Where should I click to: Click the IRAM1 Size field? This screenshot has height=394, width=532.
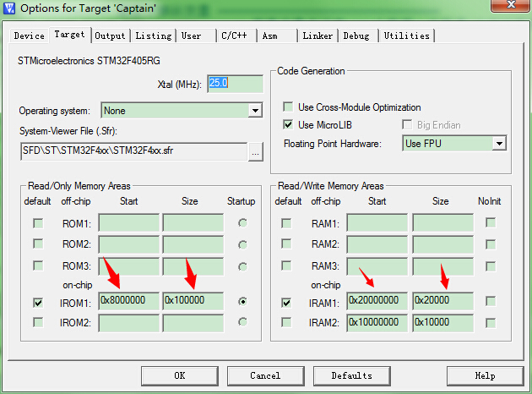[442, 300]
